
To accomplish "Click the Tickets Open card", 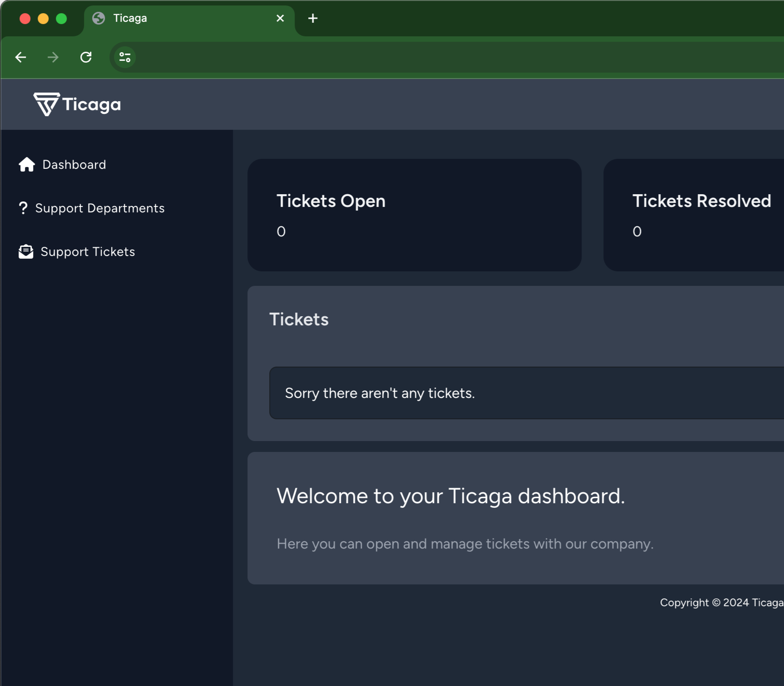I will [414, 215].
